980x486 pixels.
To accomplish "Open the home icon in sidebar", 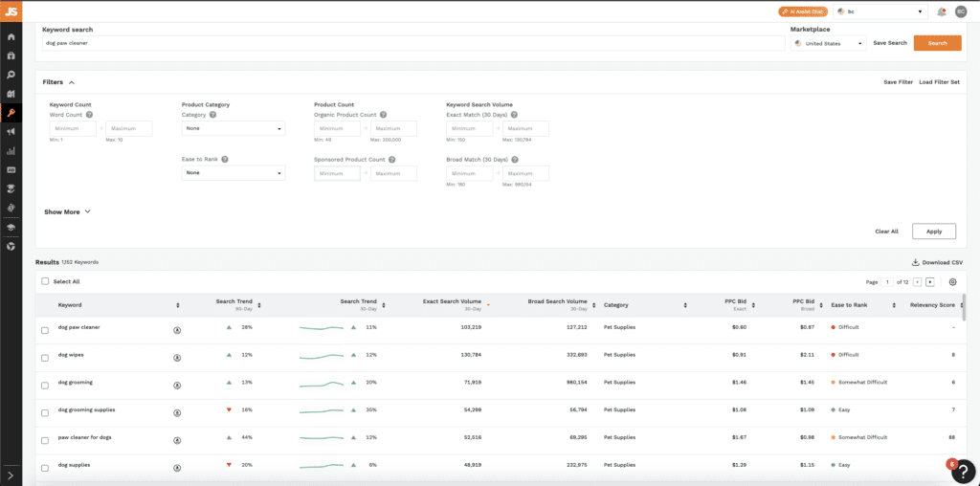I will (x=11, y=36).
